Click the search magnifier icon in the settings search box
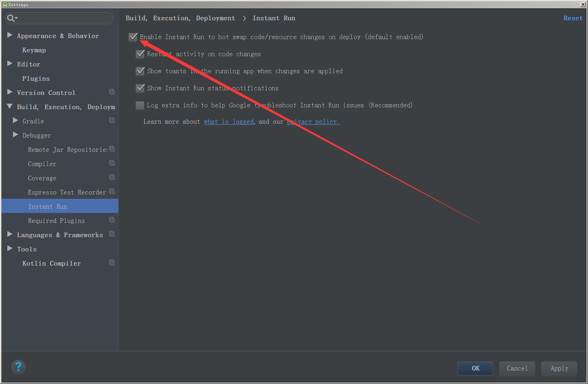This screenshot has height=384, width=588. point(12,18)
